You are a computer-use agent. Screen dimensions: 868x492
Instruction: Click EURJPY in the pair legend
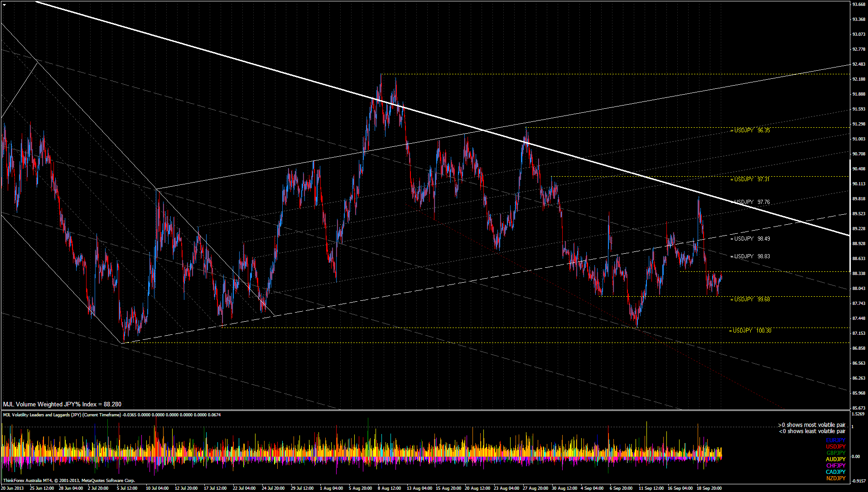point(835,440)
